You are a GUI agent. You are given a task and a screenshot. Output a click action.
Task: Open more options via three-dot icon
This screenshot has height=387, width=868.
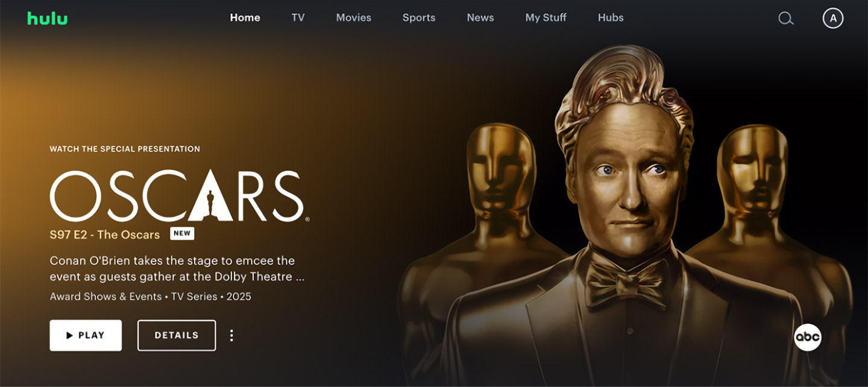pyautogui.click(x=231, y=335)
